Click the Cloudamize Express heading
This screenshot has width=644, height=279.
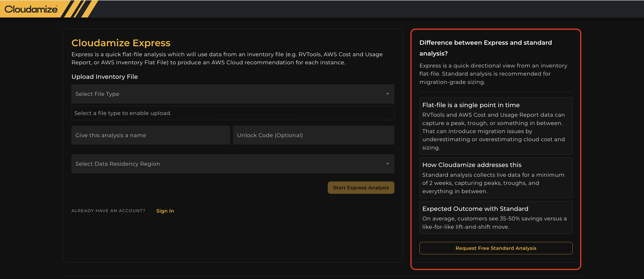[x=121, y=43]
